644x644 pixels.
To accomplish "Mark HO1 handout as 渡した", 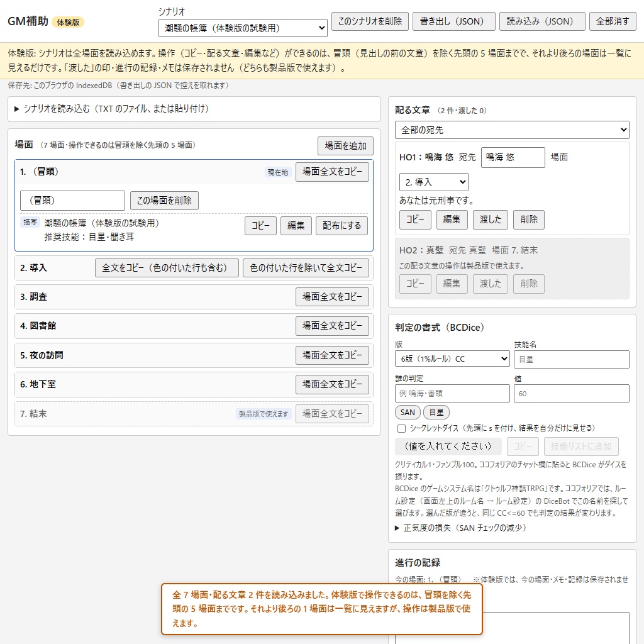I will point(491,219).
